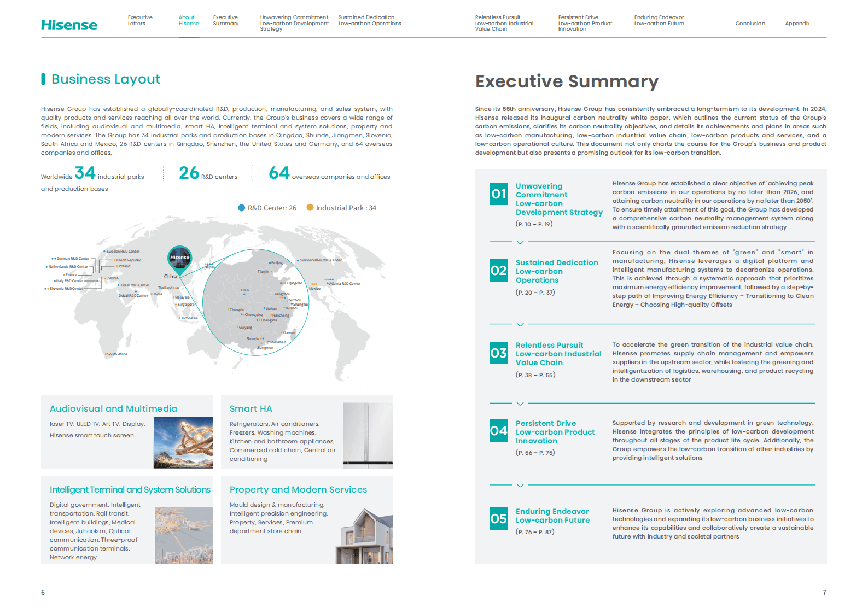Click the Silicon Valley R&D Center map label
868x614 pixels.
pyautogui.click(x=321, y=260)
